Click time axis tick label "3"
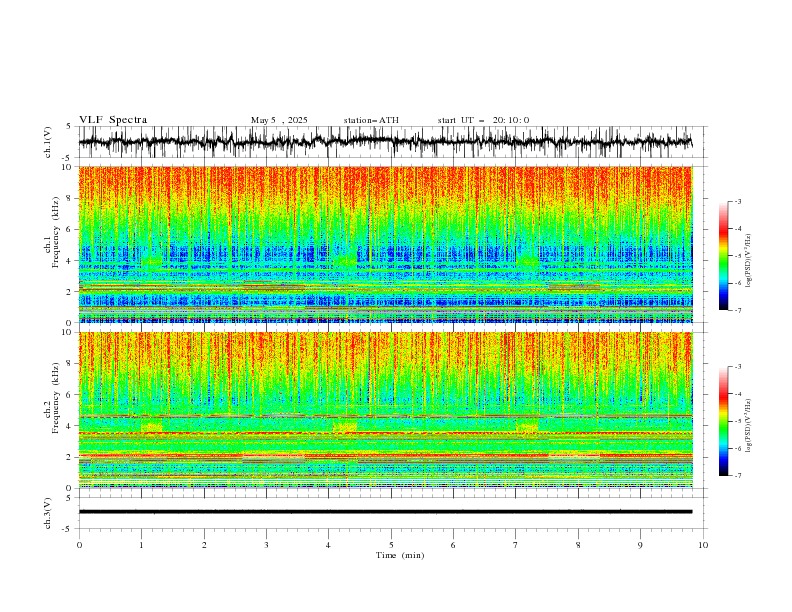 pyautogui.click(x=266, y=545)
